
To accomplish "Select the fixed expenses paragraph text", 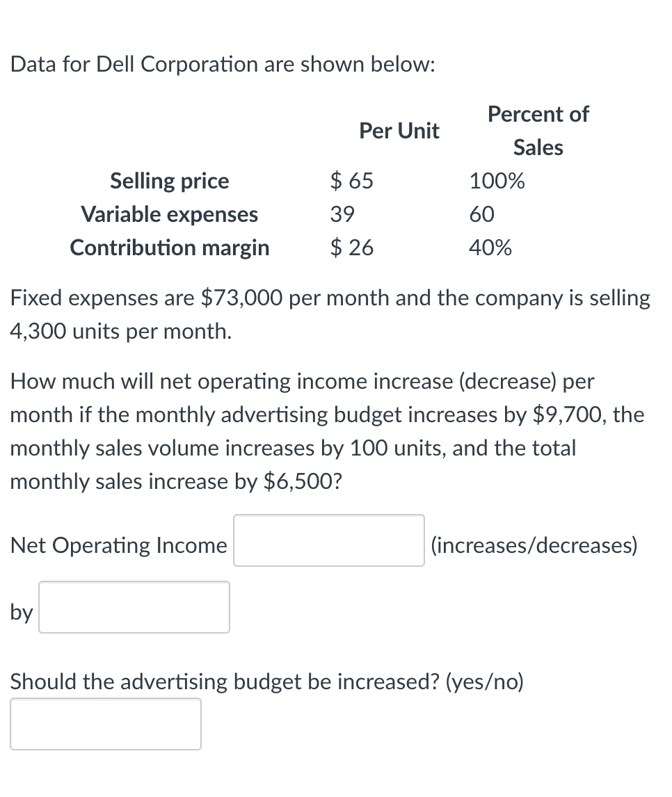I will click(x=330, y=314).
